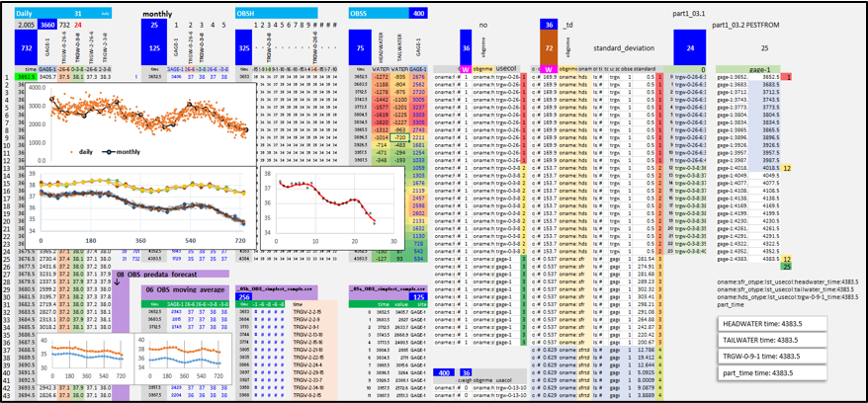The image size is (868, 403).
Task: Select the OBSH header cell
Action: coord(276,14)
